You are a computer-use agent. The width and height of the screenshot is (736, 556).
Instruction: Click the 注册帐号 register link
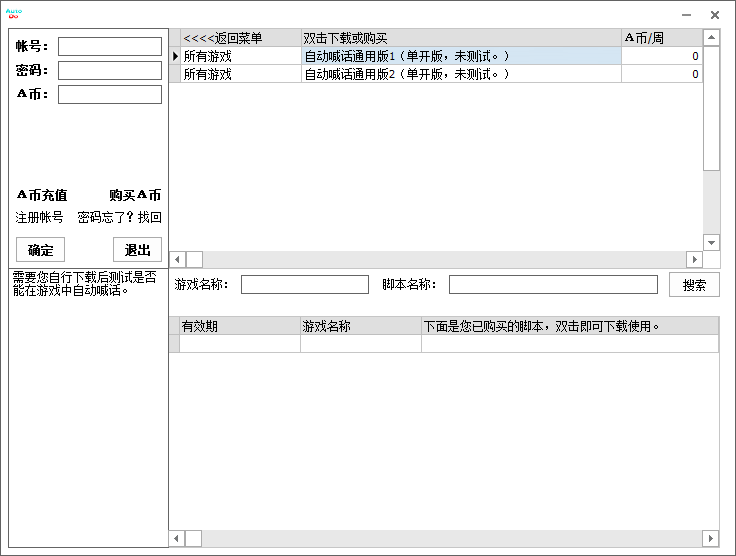(39, 217)
